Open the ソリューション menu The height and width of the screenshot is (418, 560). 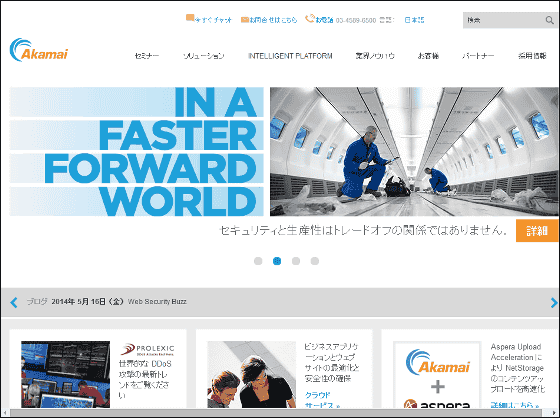(204, 56)
